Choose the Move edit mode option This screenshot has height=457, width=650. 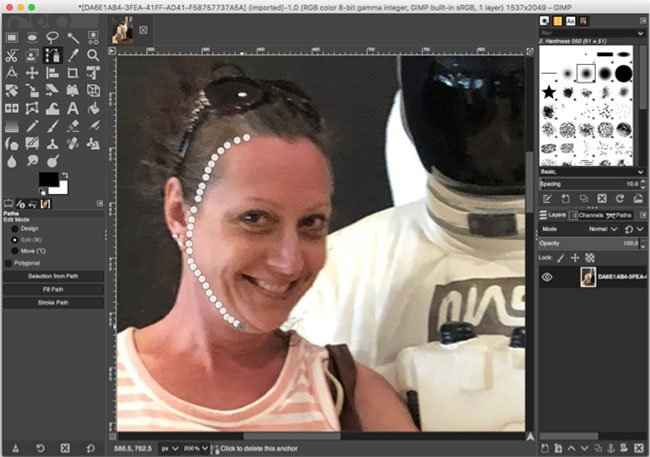pos(14,250)
